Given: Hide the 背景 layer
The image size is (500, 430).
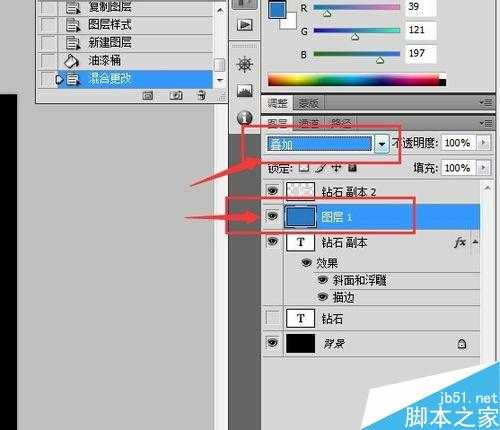Looking at the screenshot, I should coord(273,342).
